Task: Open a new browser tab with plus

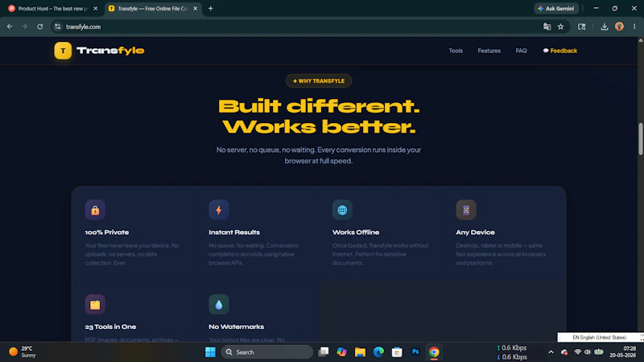Action: pyautogui.click(x=210, y=8)
